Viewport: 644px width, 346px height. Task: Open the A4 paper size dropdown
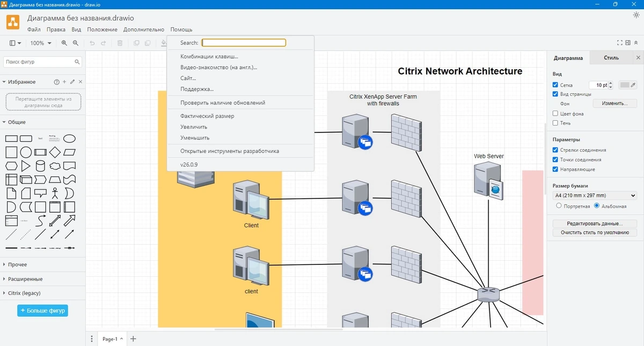click(x=595, y=195)
